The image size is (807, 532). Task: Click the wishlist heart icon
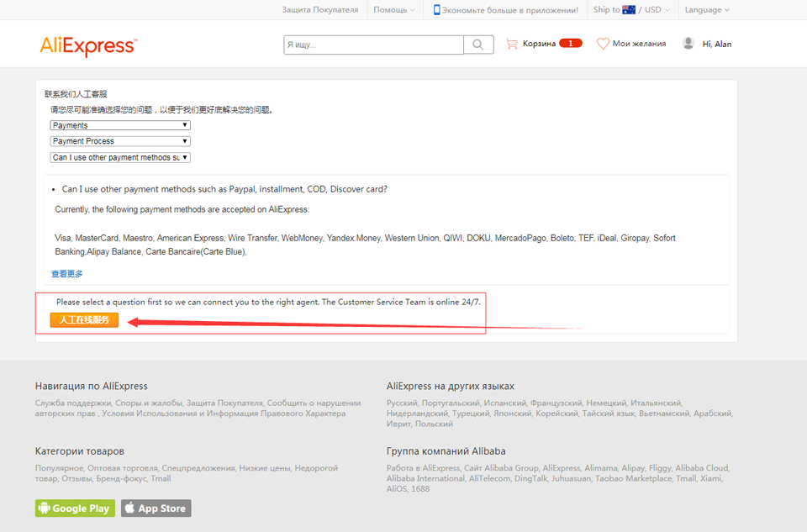pos(603,44)
